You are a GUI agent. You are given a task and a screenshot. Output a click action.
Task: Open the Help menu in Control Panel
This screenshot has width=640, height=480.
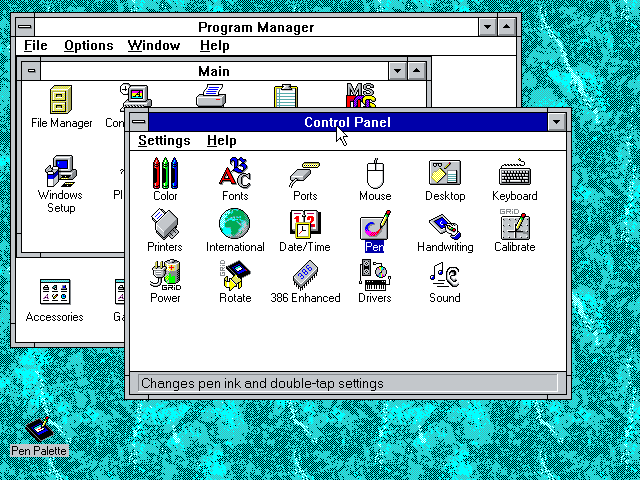coord(222,140)
